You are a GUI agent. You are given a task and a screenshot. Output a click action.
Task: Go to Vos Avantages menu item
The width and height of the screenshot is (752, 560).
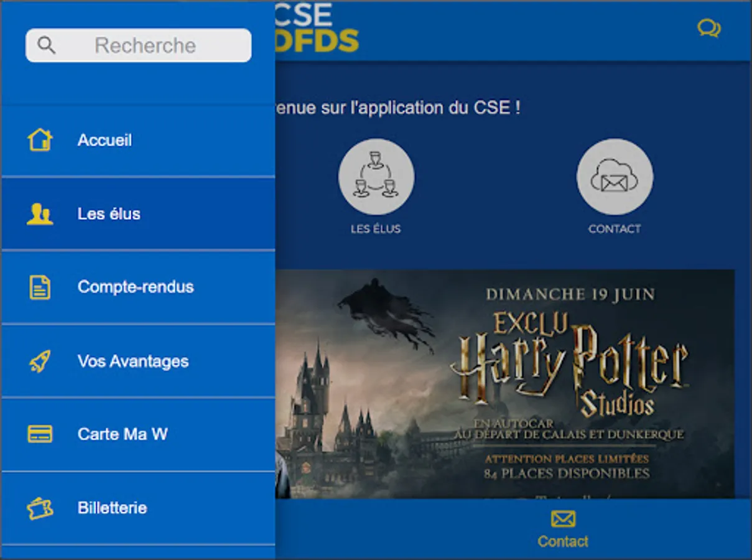(x=138, y=361)
